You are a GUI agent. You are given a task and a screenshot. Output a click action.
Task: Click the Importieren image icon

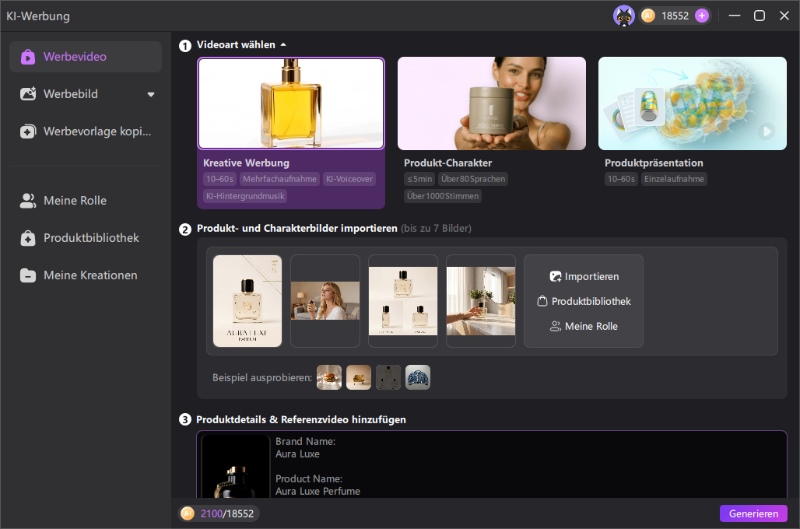click(555, 276)
